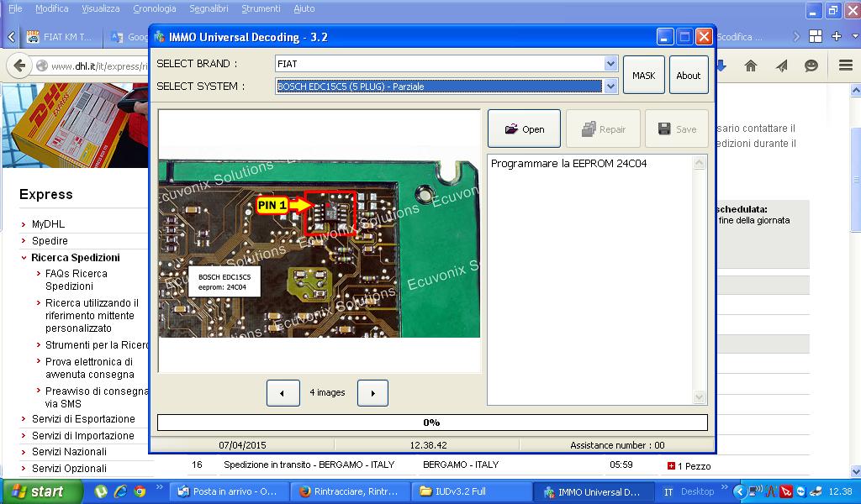Image resolution: width=861 pixels, height=504 pixels.
Task: Open the network connection tray icon
Action: 756,491
